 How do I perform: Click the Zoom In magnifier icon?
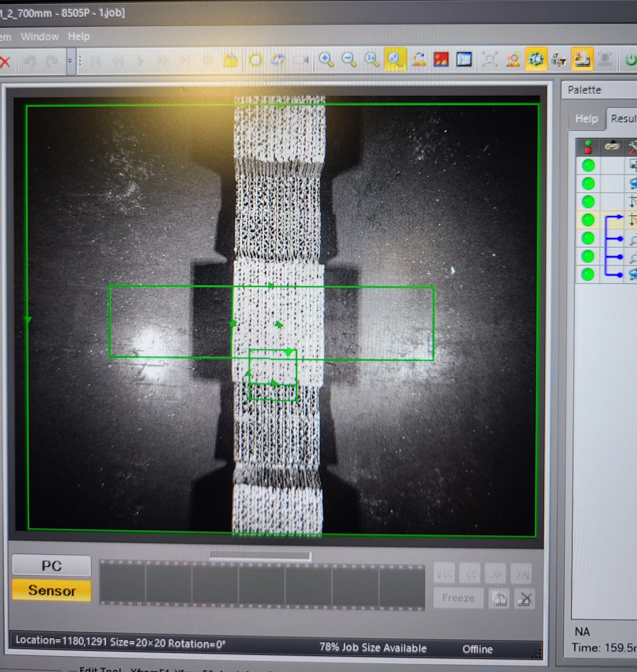[326, 60]
